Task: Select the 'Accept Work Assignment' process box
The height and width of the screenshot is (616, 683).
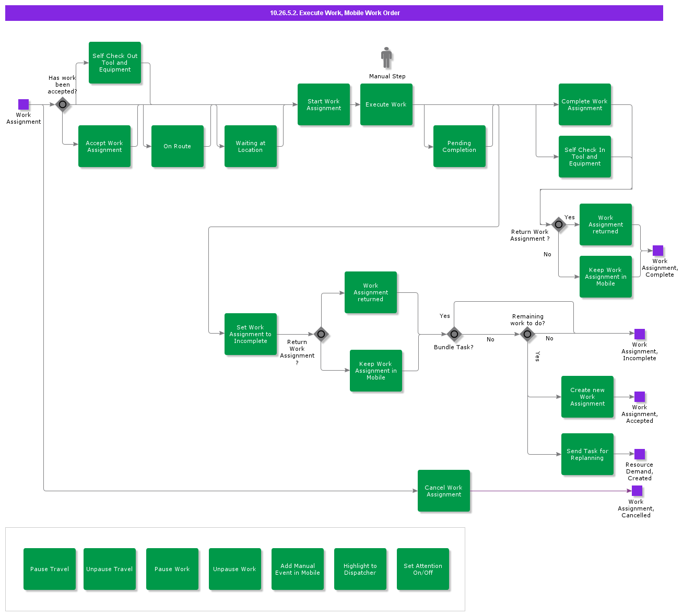Action: (x=104, y=146)
